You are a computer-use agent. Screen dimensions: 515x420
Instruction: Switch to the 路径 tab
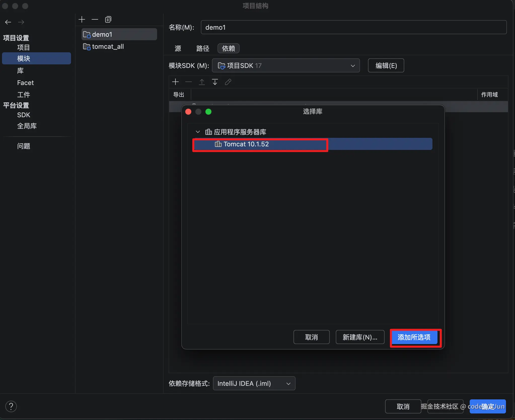point(203,48)
